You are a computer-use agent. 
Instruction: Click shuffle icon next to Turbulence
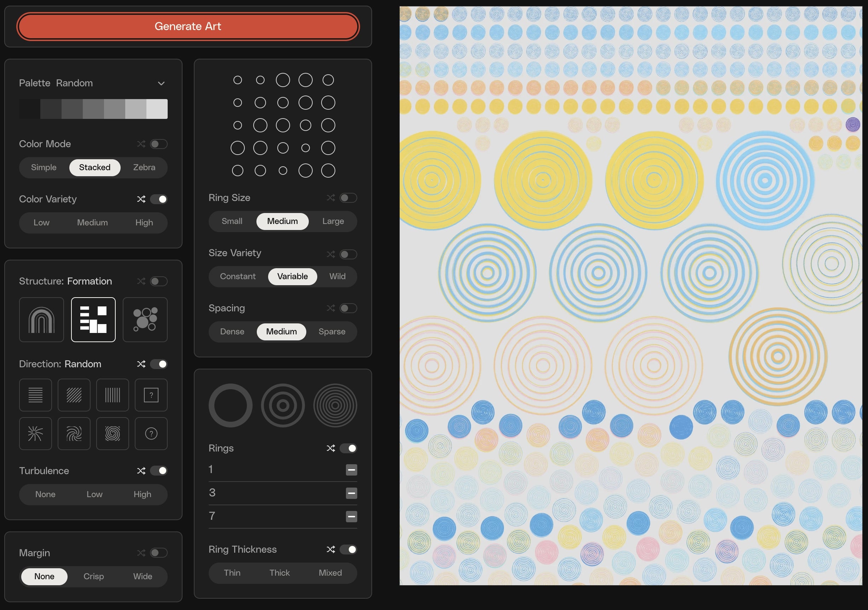(141, 471)
